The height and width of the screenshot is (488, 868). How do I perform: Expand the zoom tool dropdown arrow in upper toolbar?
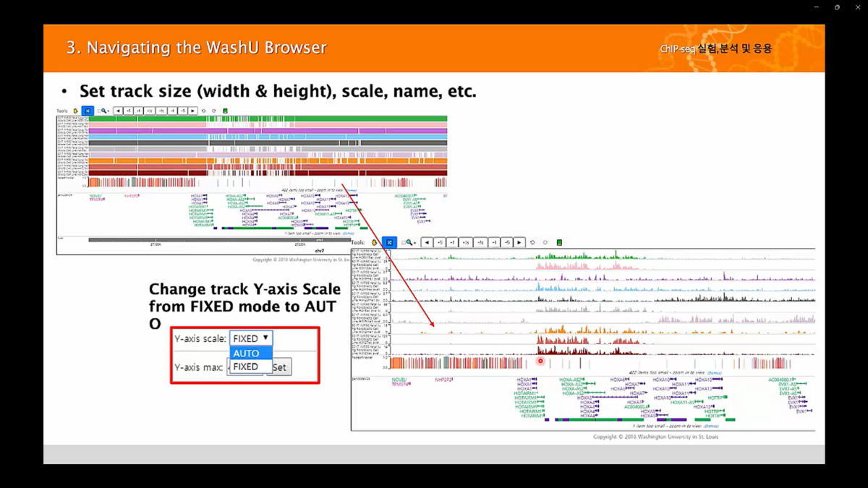pyautogui.click(x=109, y=111)
